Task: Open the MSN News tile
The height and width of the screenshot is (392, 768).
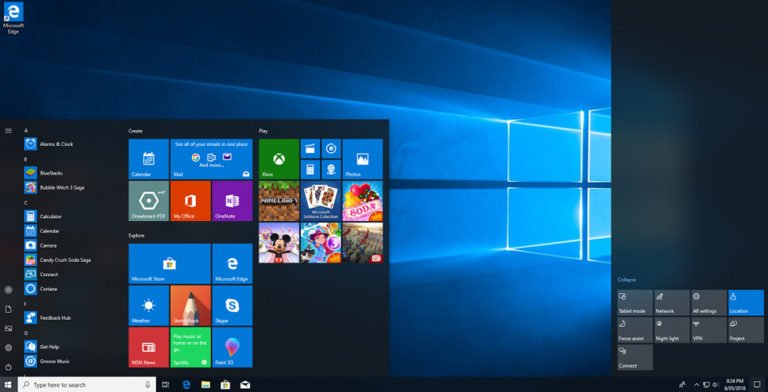Action: [x=148, y=347]
